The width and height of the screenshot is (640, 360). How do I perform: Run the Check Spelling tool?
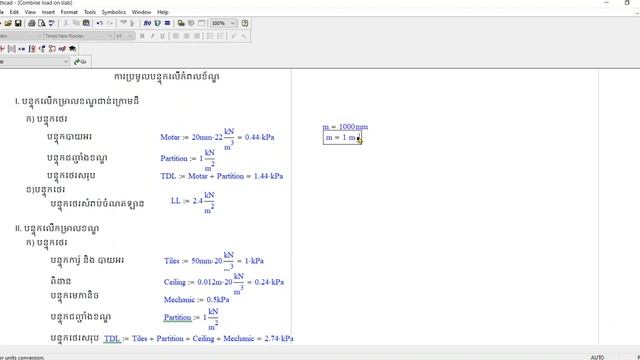(x=51, y=23)
